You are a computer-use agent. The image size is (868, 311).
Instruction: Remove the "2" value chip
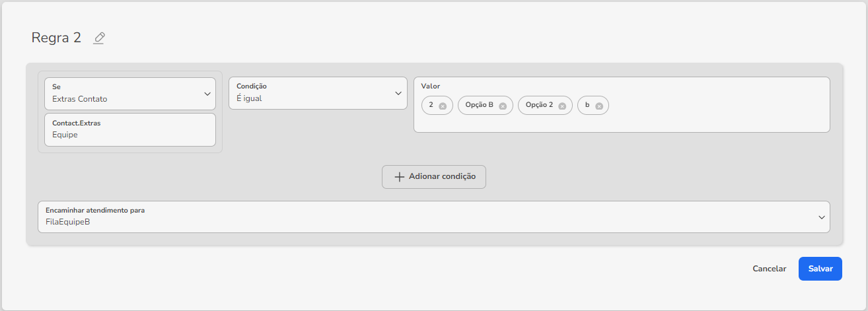coord(443,106)
